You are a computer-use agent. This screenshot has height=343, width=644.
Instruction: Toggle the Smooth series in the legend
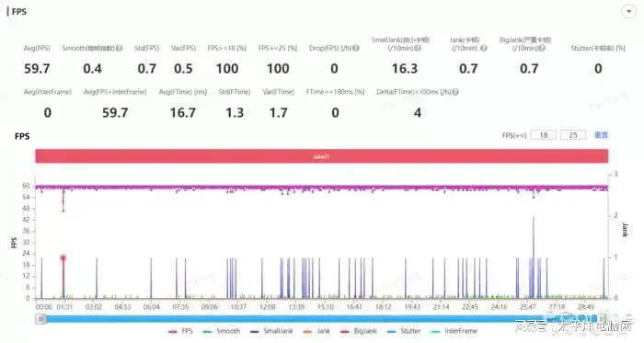point(222,331)
